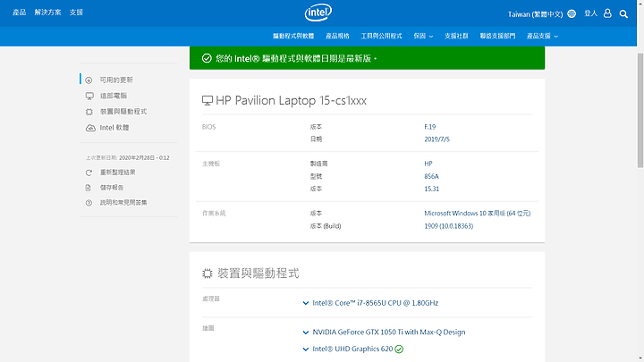Click the checkmark icon in green banner
Viewport: 644px width, 362px height.
pyautogui.click(x=207, y=58)
